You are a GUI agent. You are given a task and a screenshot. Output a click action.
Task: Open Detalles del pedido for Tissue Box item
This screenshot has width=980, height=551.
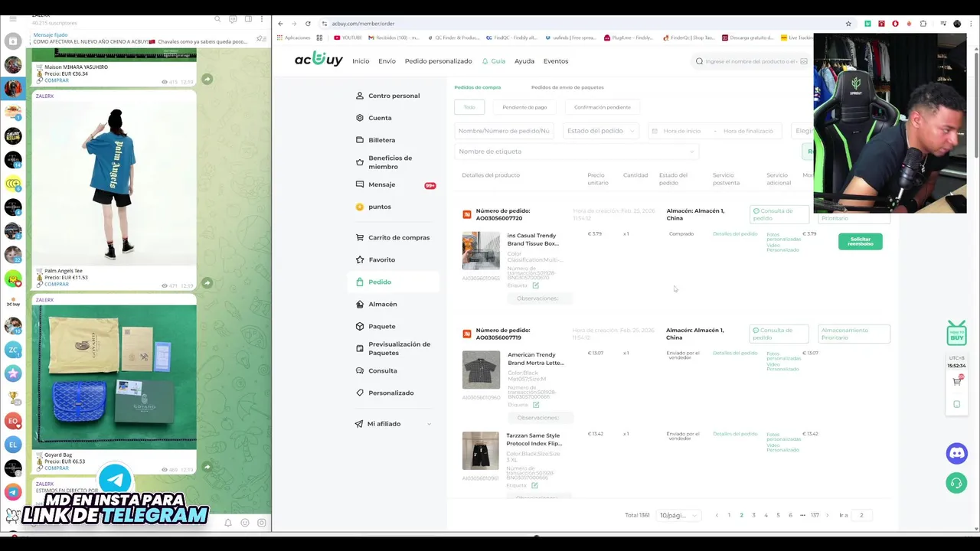coord(735,233)
